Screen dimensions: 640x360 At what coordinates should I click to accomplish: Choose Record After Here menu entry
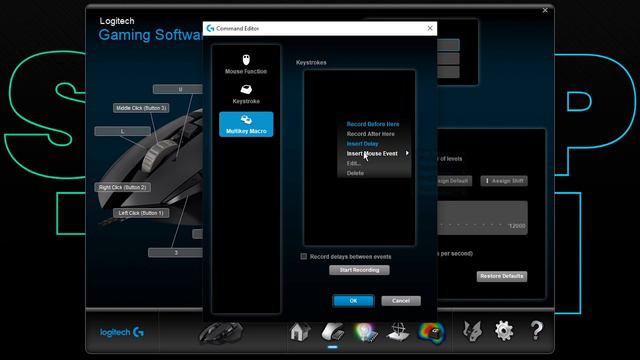(371, 134)
